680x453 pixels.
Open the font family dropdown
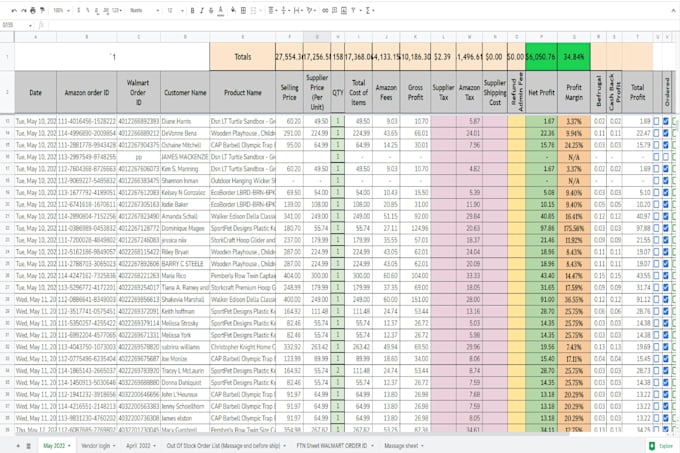point(144,10)
